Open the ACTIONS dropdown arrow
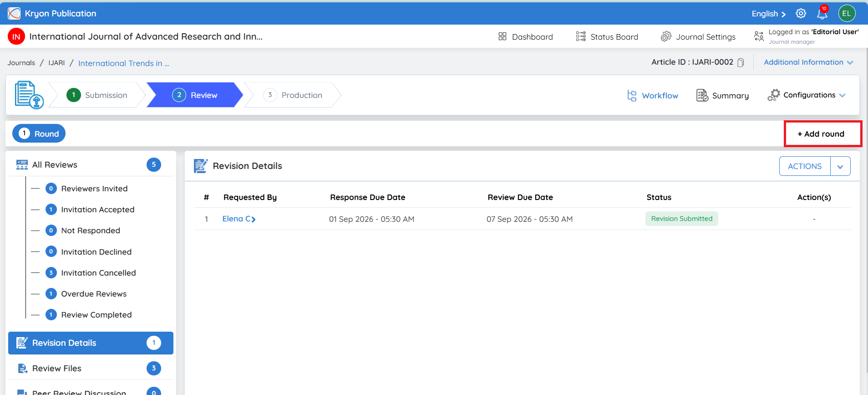This screenshot has height=395, width=868. (840, 166)
